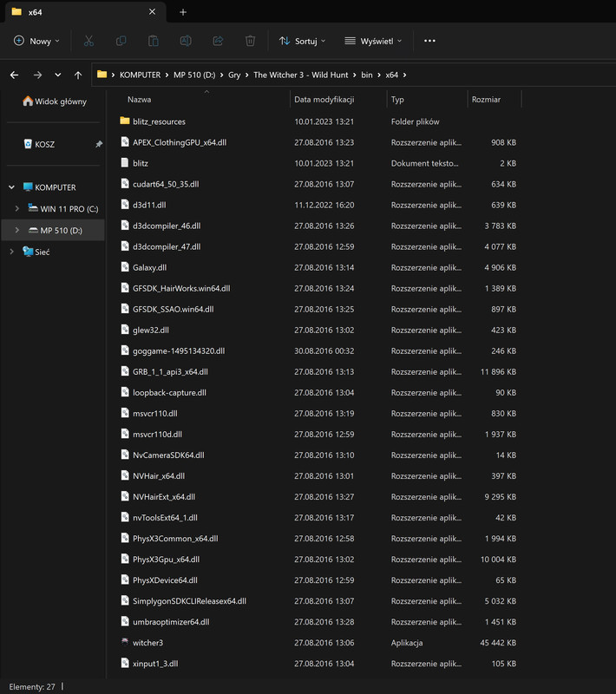Go up one folder level arrow
616x694 pixels.
point(78,75)
